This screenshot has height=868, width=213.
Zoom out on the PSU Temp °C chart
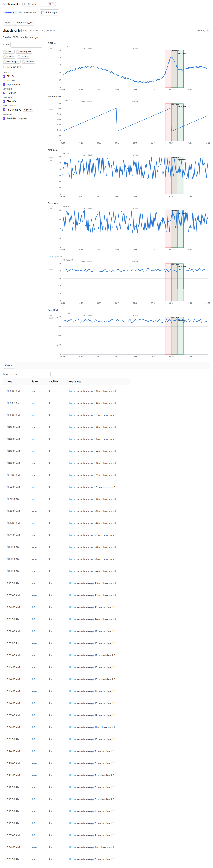click(51, 267)
